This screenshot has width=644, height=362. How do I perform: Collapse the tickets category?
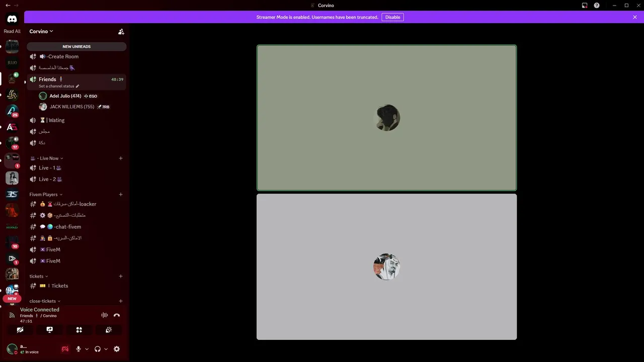pos(39,276)
